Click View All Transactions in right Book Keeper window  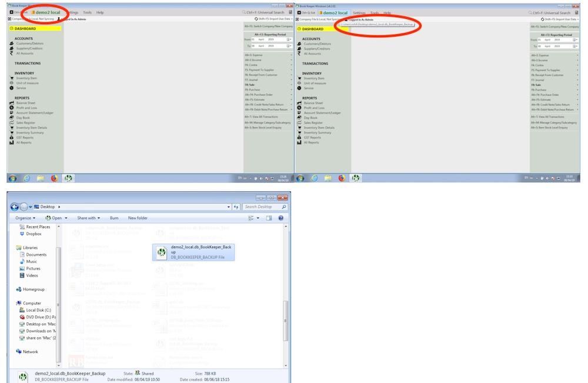coord(547,116)
